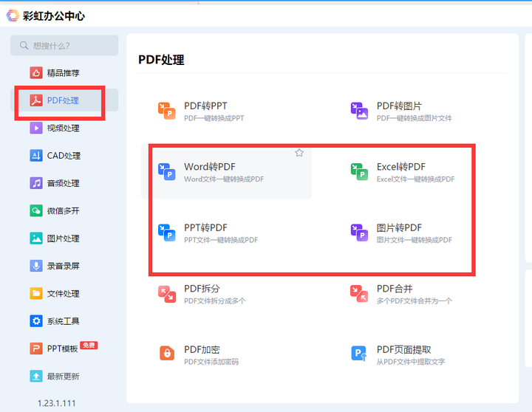Click the Excel转PDF tool icon
The width and height of the screenshot is (532, 412).
click(359, 172)
